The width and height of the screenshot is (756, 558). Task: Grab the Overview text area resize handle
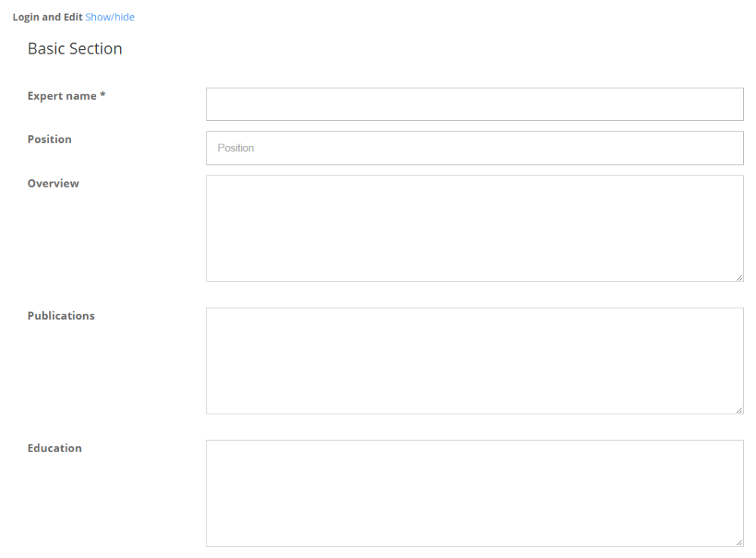[x=739, y=277]
